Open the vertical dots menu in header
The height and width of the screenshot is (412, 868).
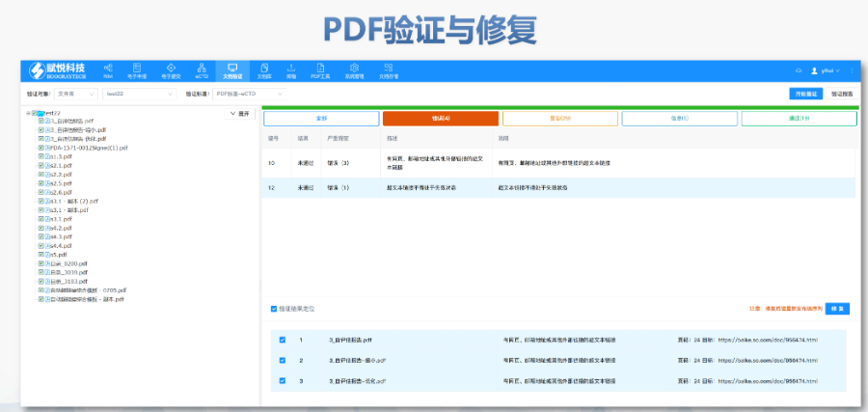point(852,70)
